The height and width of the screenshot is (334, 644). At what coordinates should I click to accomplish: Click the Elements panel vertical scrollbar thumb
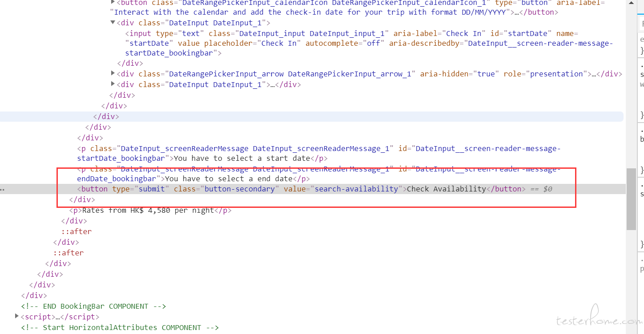pyautogui.click(x=631, y=199)
